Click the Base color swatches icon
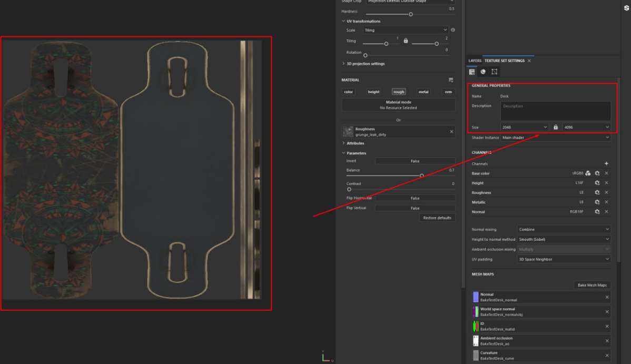The image size is (631, 364). point(588,173)
